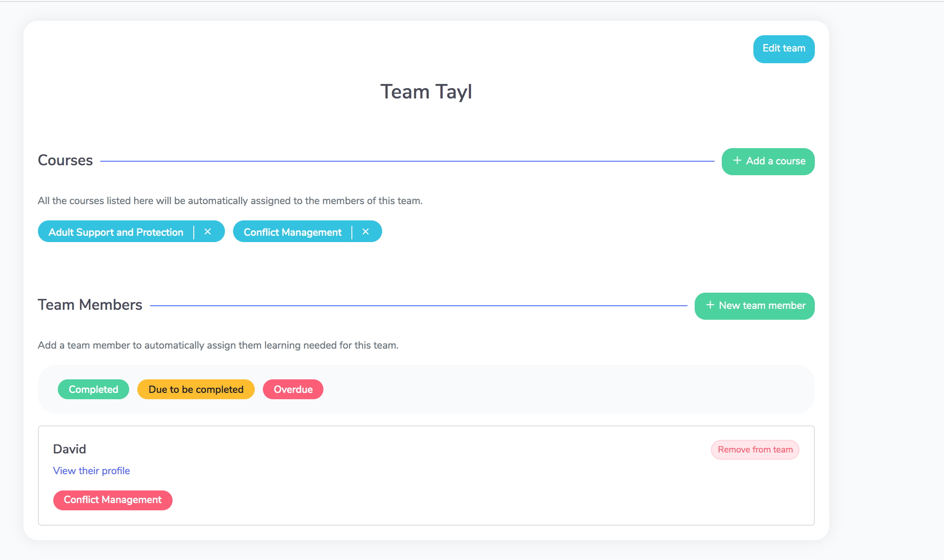The width and height of the screenshot is (944, 560).
Task: Open David's profile link
Action: coord(91,471)
